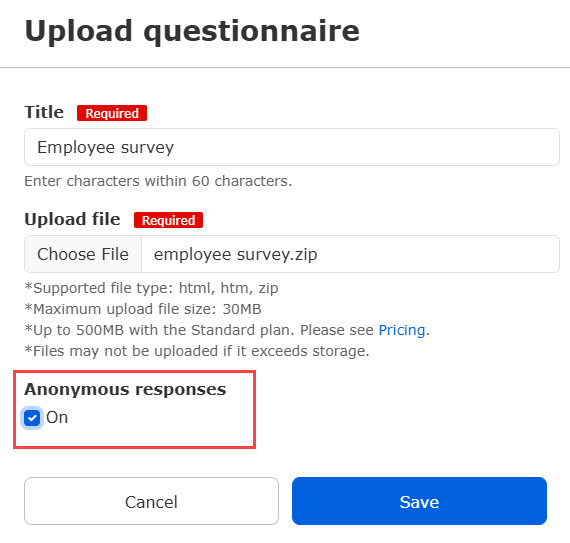Click the Anonymous responses heading
This screenshot has width=570, height=543.
point(125,389)
